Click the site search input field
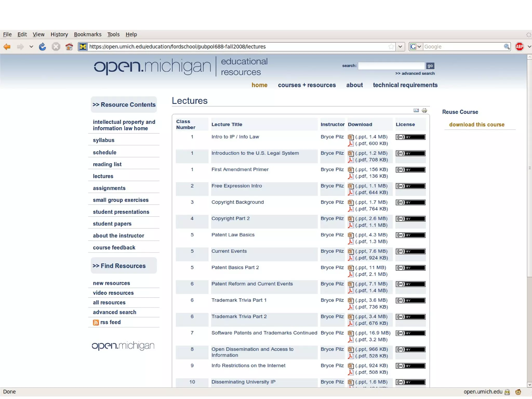The height and width of the screenshot is (399, 532). (391, 66)
